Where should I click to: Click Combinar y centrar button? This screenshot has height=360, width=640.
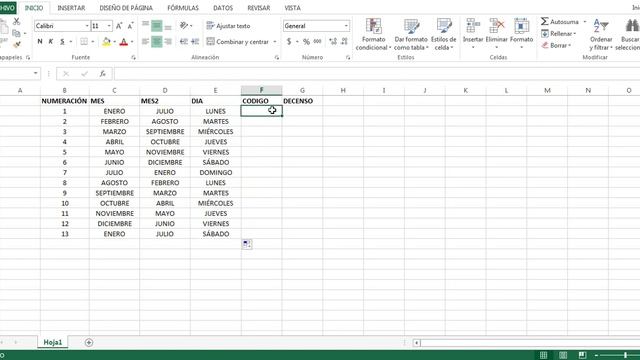[238, 42]
